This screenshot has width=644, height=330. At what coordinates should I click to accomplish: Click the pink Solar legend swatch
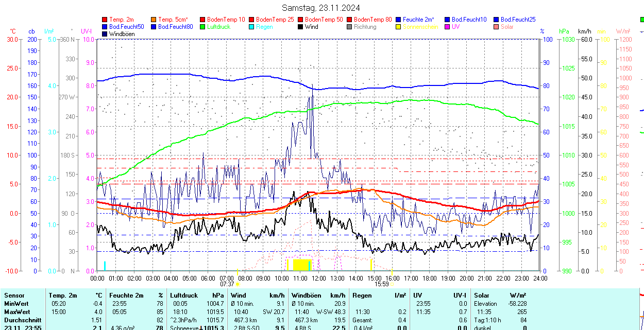point(497,27)
